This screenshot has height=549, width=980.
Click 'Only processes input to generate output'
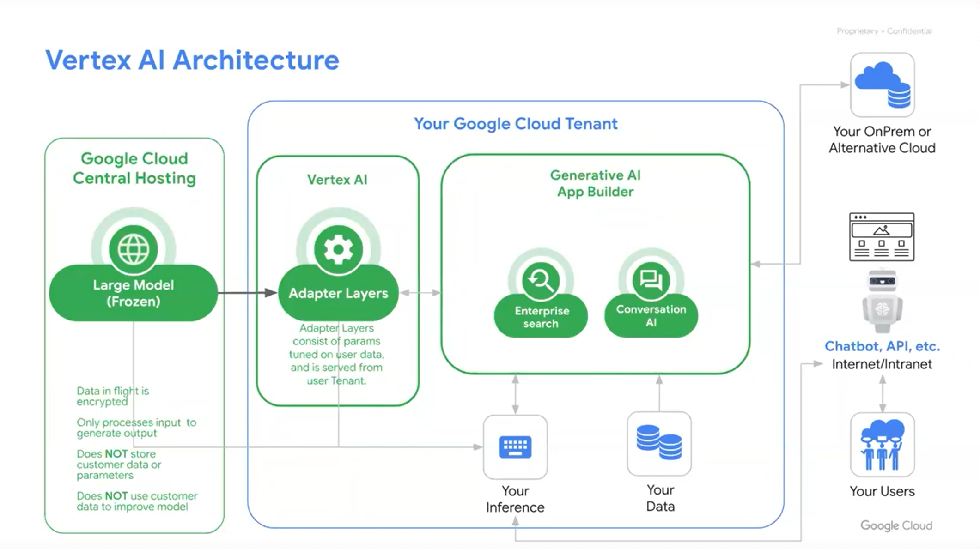coord(136,428)
